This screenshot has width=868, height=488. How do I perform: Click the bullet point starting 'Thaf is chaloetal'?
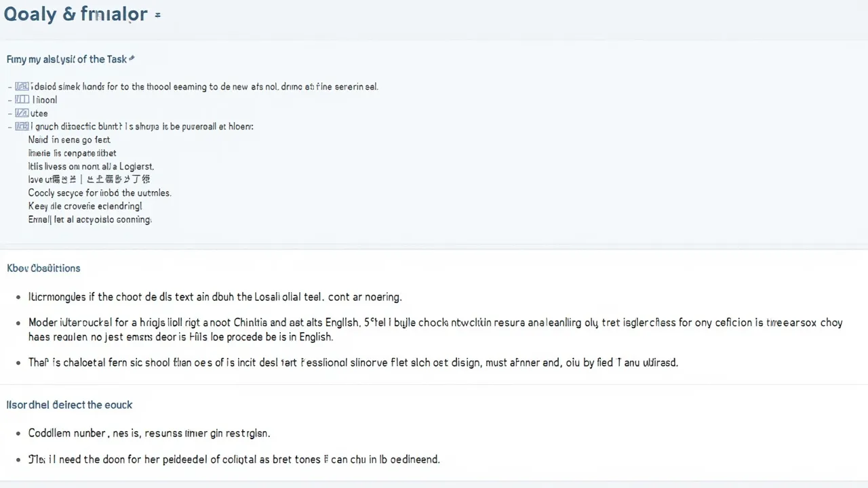(x=353, y=363)
